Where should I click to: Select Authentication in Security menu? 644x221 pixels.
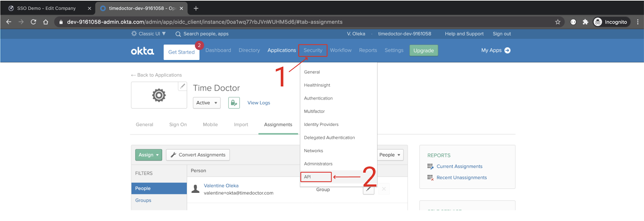click(339, 98)
